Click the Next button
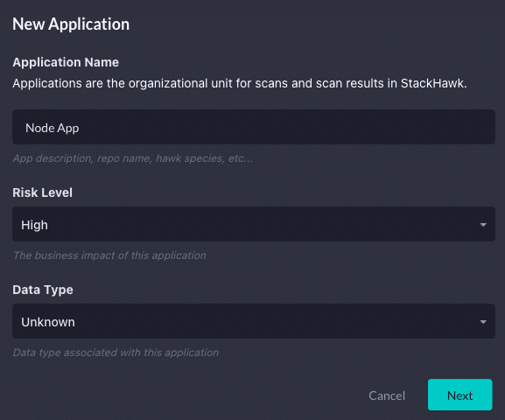 [459, 395]
